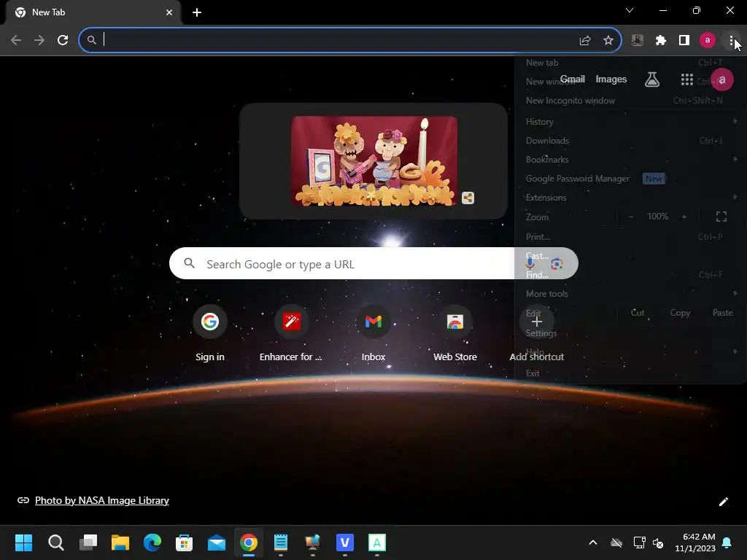Open the tab search chevron
The width and height of the screenshot is (747, 560).
pyautogui.click(x=630, y=10)
